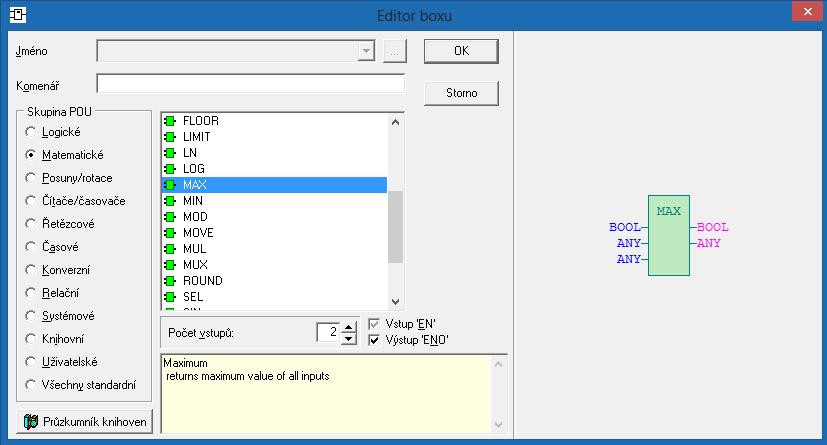Image resolution: width=827 pixels, height=445 pixels.
Task: Select the LN function entry
Action: click(x=274, y=153)
